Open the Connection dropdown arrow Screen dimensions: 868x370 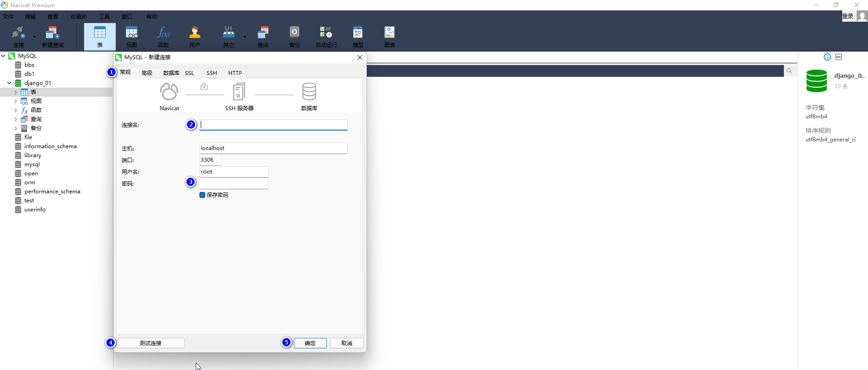coord(34,37)
